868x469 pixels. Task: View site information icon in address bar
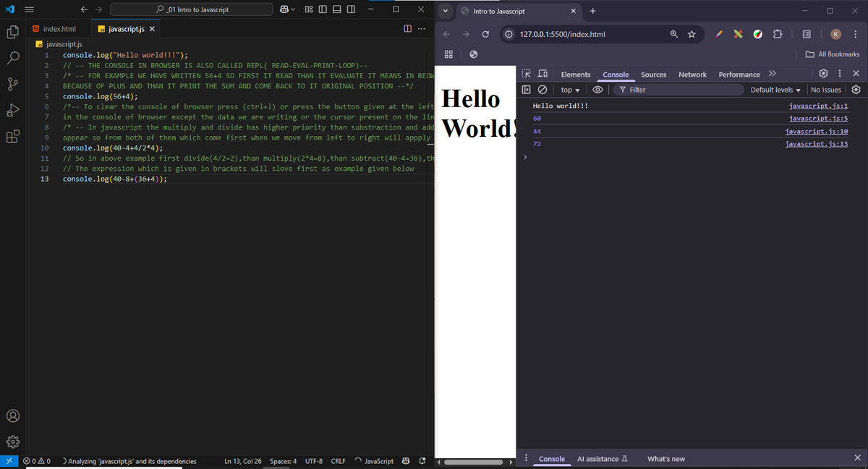point(509,34)
